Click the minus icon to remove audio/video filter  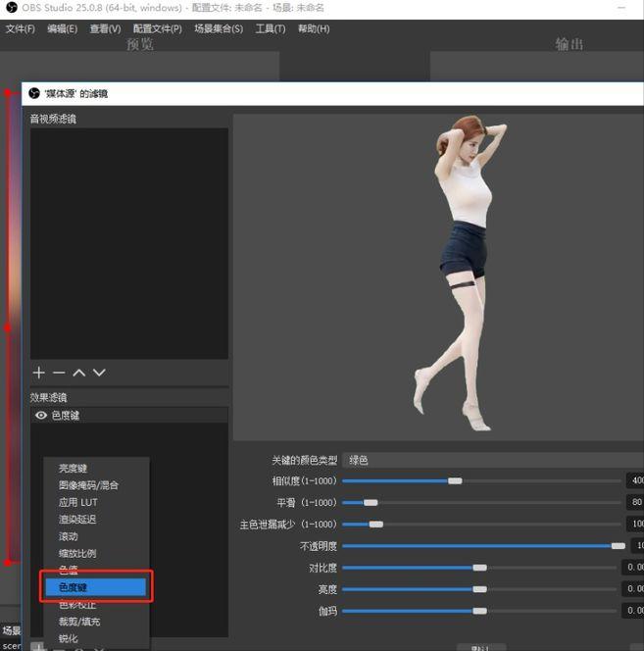click(x=59, y=373)
